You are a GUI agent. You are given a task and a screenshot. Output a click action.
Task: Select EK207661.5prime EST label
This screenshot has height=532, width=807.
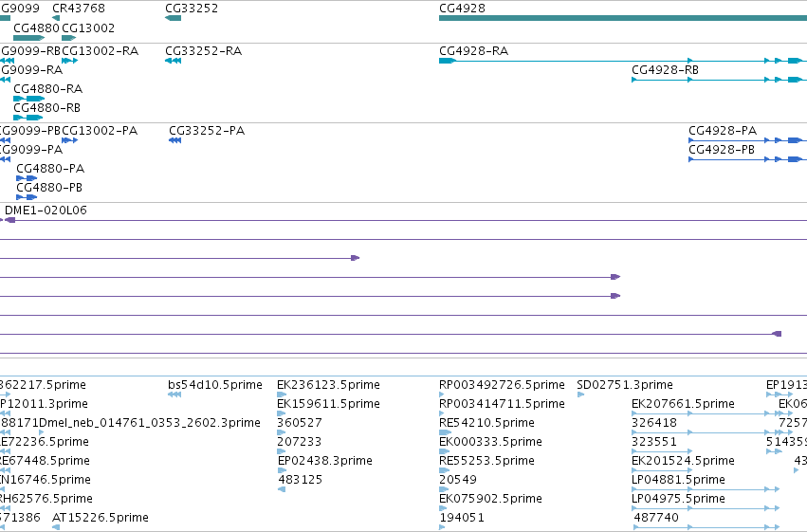pyautogui.click(x=683, y=404)
